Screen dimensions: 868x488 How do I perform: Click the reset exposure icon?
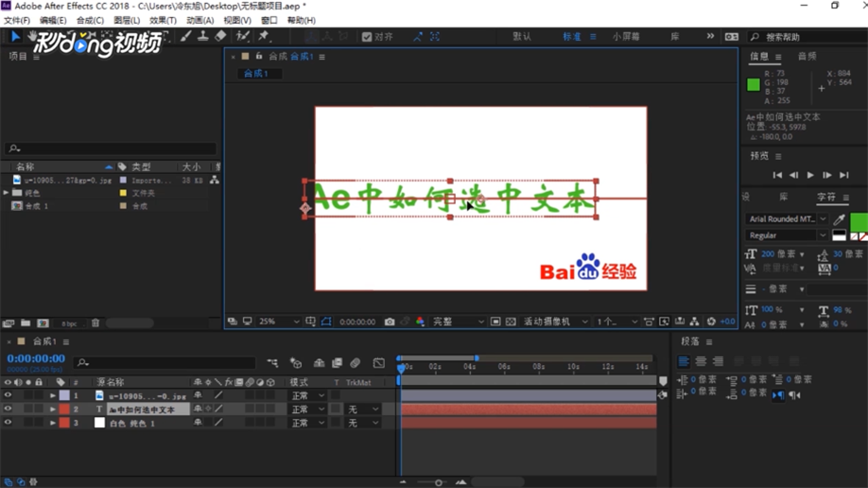pos(711,322)
